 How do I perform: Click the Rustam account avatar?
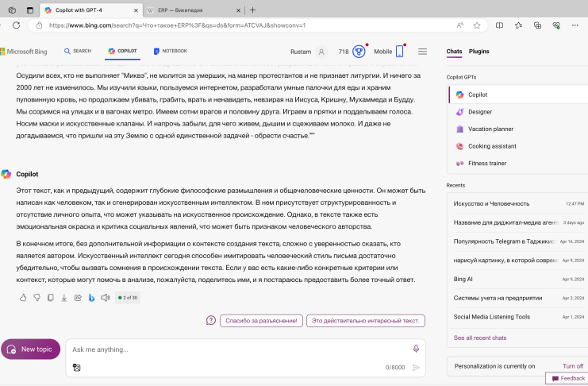pos(321,52)
